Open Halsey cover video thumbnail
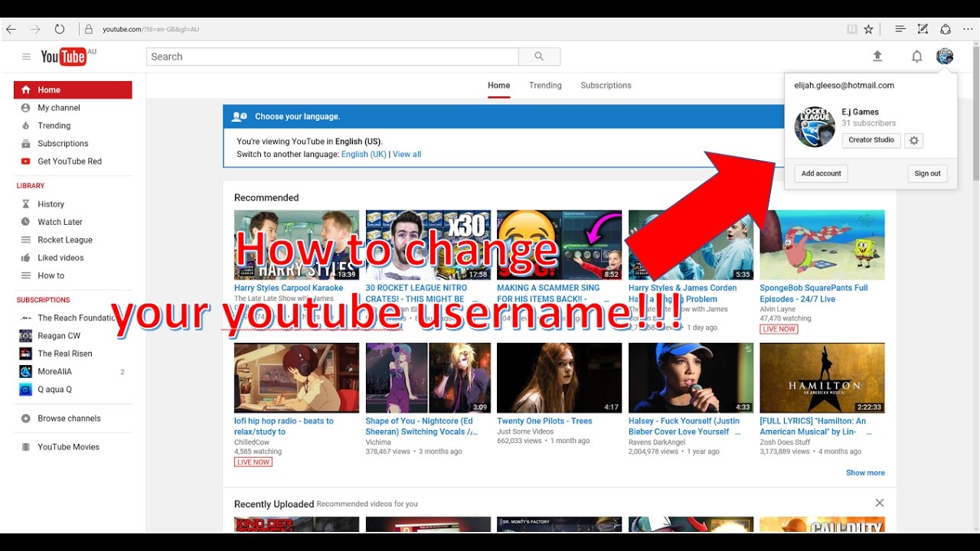The image size is (980, 551). (x=691, y=378)
